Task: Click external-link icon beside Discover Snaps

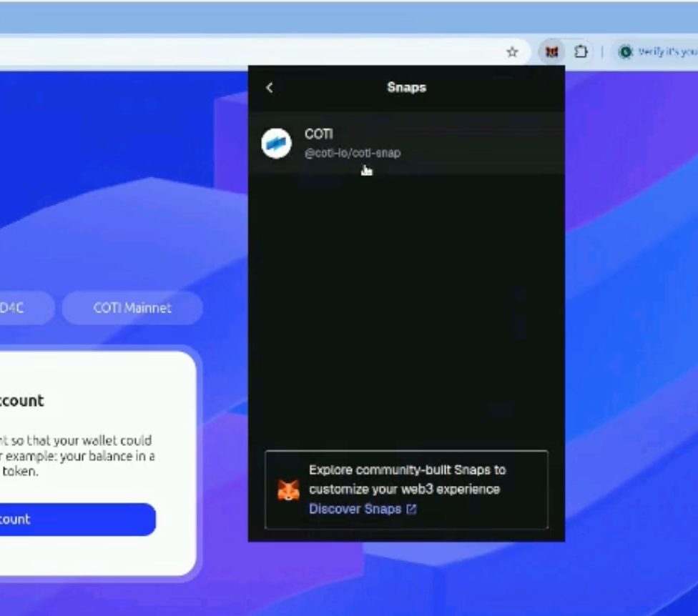Action: pyautogui.click(x=411, y=510)
